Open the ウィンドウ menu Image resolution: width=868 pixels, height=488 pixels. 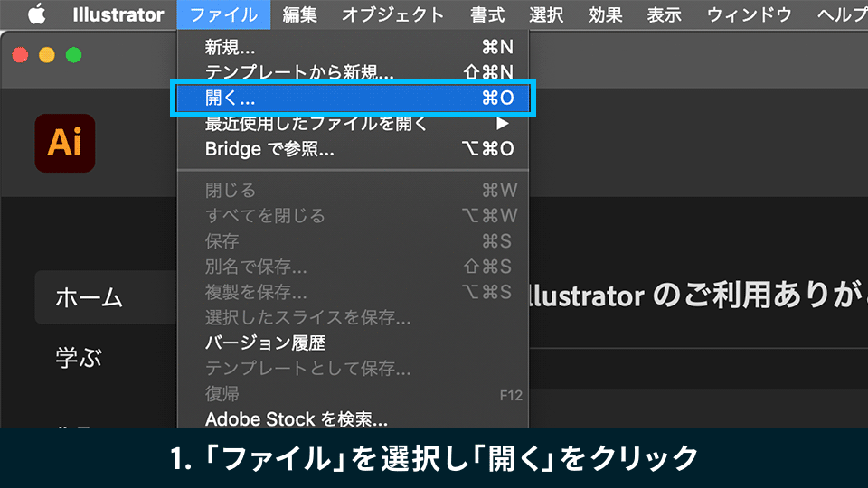click(750, 14)
